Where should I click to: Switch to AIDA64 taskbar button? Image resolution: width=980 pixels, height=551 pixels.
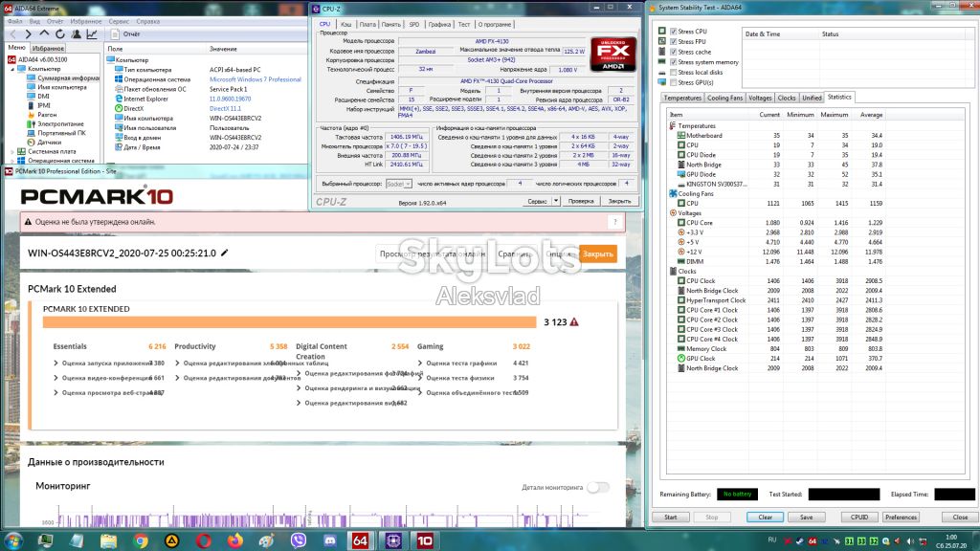[361, 541]
